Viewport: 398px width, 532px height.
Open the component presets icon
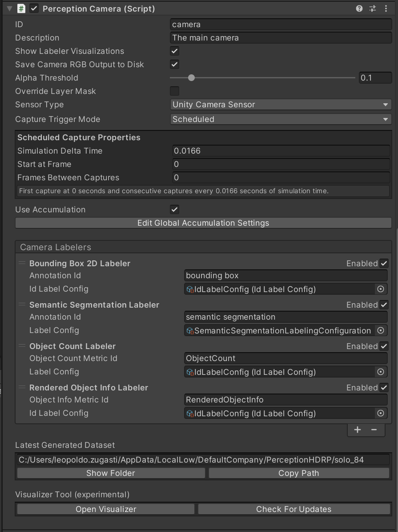(373, 8)
